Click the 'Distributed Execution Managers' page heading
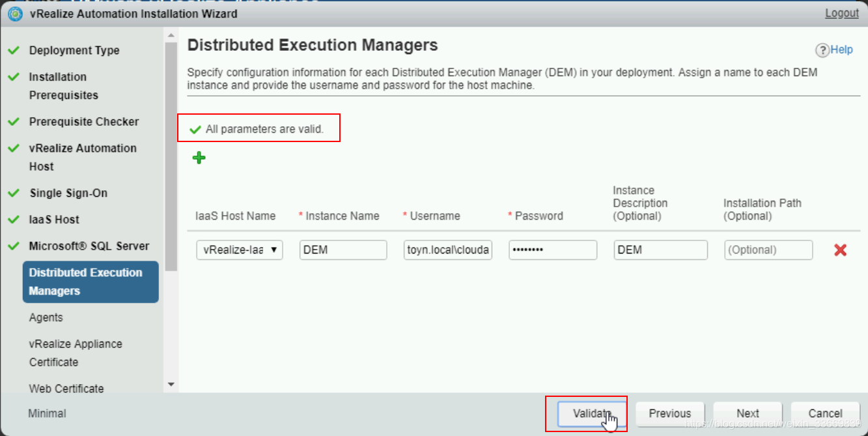This screenshot has height=436, width=868. pos(313,45)
